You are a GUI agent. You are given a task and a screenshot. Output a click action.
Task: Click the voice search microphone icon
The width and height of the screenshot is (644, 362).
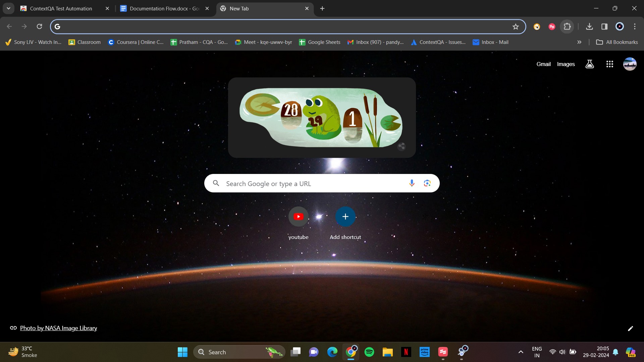click(x=412, y=183)
